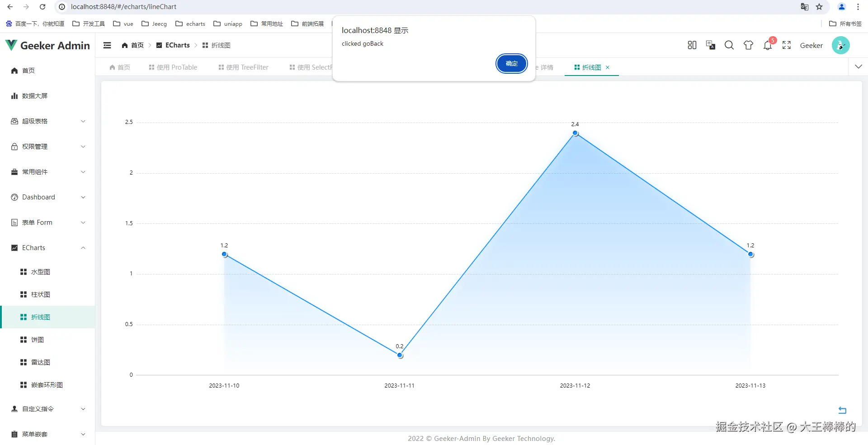Open 柱状图 in the ECharts submenu
Image resolution: width=868 pixels, height=445 pixels.
point(47,294)
